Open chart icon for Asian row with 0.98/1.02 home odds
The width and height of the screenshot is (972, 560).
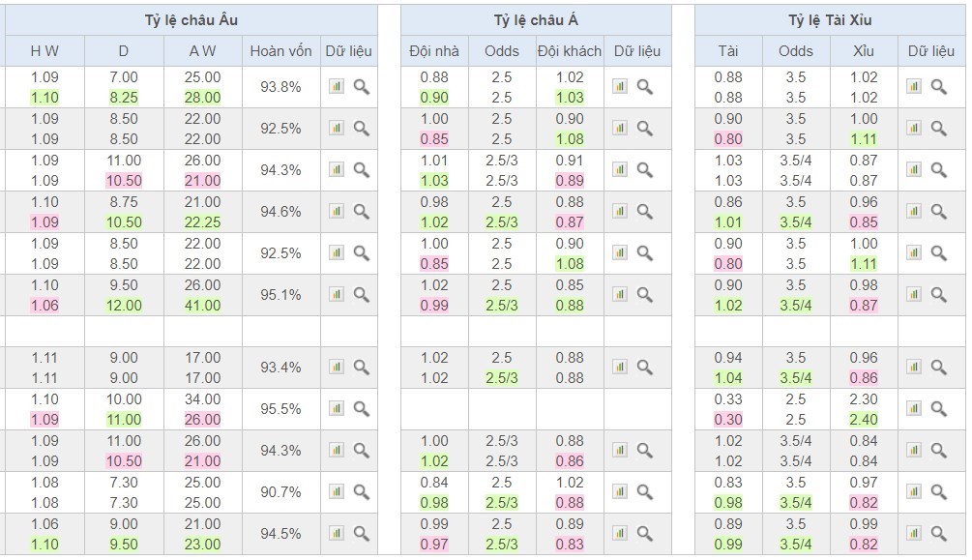coord(619,212)
